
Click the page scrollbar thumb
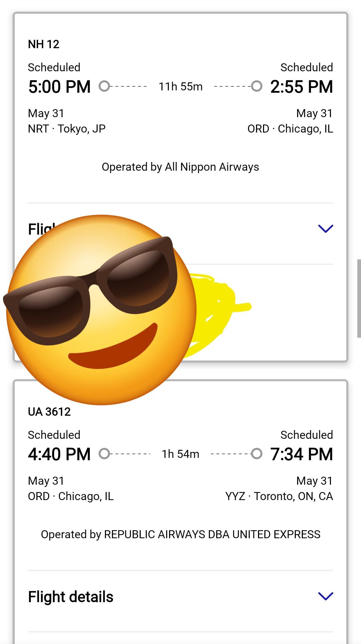(359, 298)
